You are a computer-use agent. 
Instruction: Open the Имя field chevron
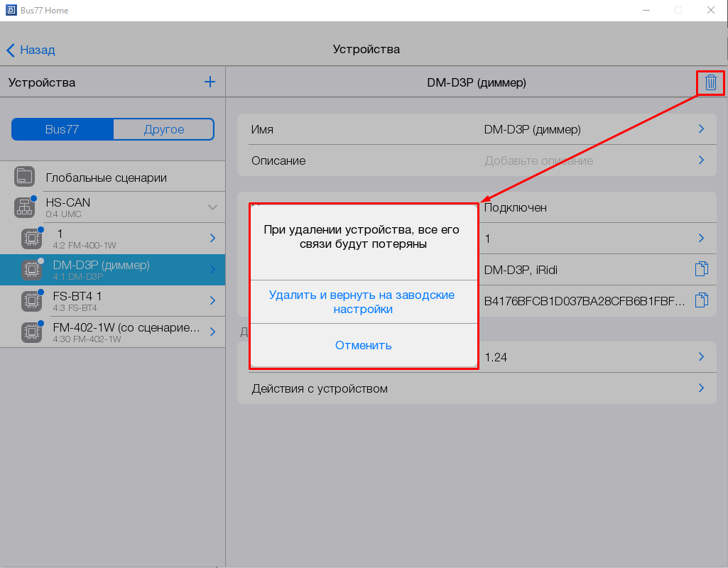701,129
